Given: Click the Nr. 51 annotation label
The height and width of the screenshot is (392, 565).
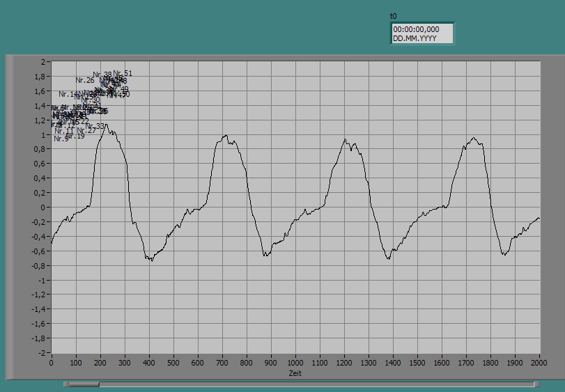Looking at the screenshot, I should (123, 73).
